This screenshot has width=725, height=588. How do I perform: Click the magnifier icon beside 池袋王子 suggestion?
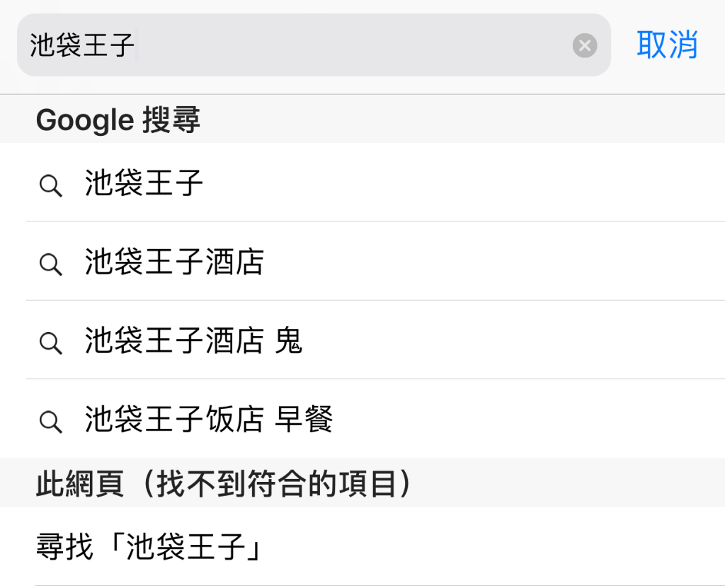point(50,186)
